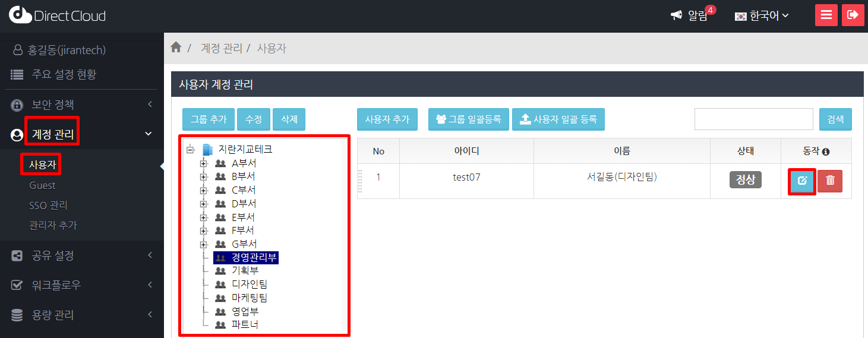
Task: Click the 검색 button
Action: (x=835, y=119)
